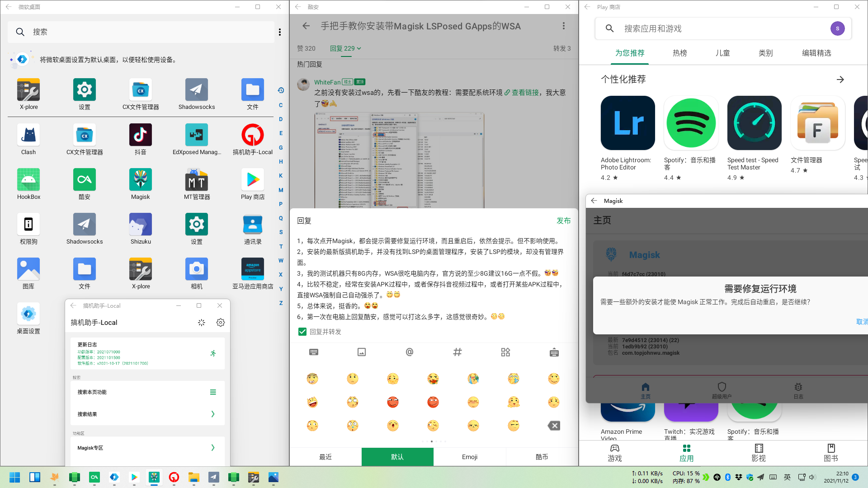Uncheck the 回复并转发 checkbox

click(302, 332)
